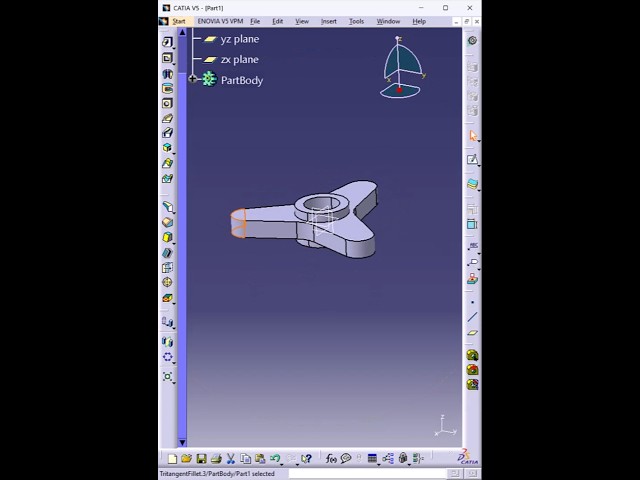Screen dimensions: 640x480
Task: Open the ENOVIA V5 VPM menu
Action: (220, 21)
